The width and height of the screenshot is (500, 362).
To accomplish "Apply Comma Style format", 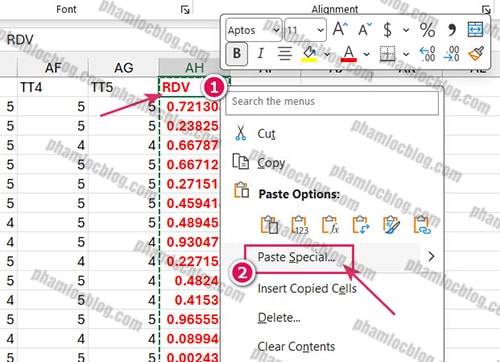I will 452,29.
